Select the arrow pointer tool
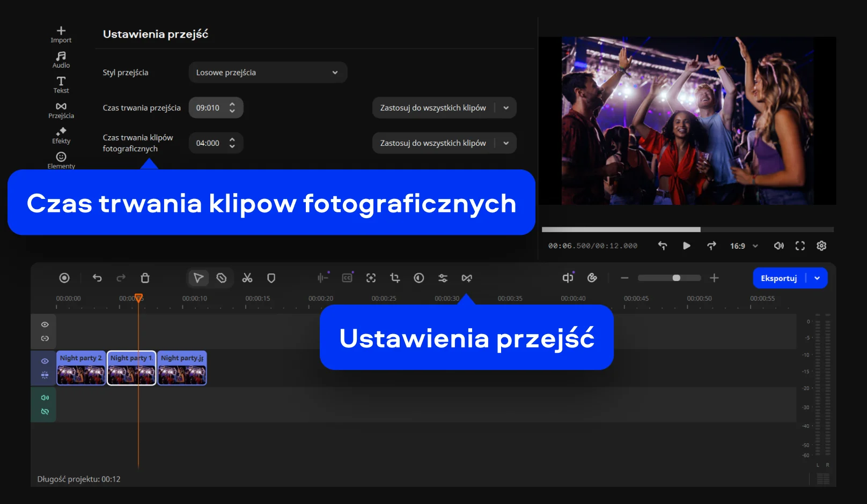The height and width of the screenshot is (504, 867). (x=198, y=278)
